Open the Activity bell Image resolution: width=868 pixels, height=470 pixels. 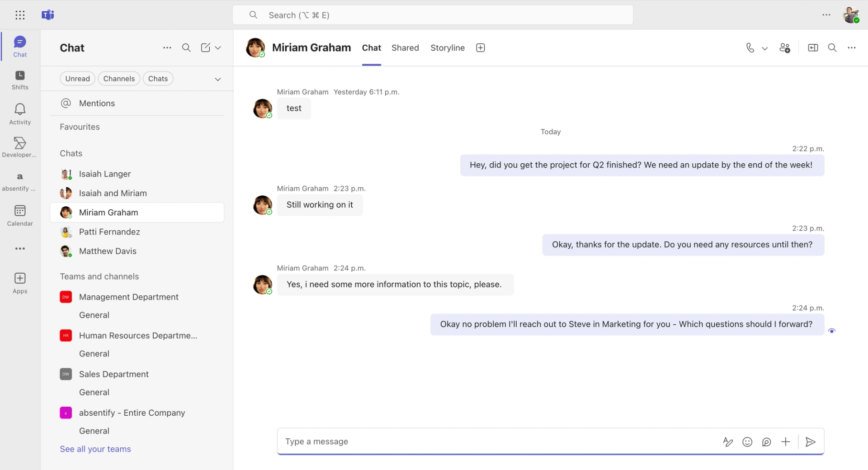[20, 114]
